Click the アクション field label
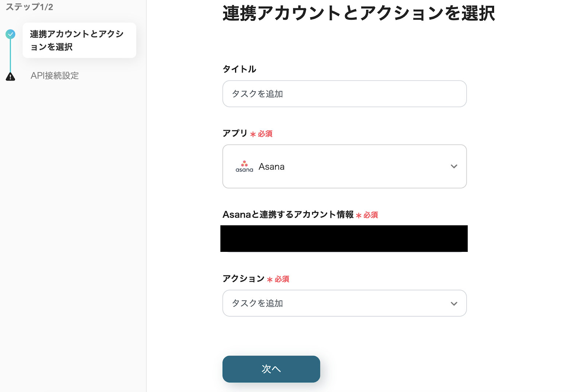583x392 pixels. pyautogui.click(x=243, y=279)
